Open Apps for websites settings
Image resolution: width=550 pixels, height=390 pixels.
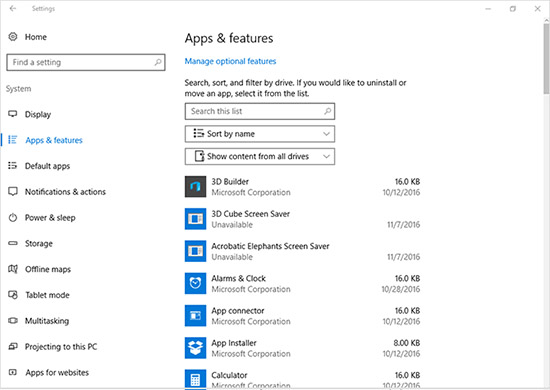coord(57,372)
